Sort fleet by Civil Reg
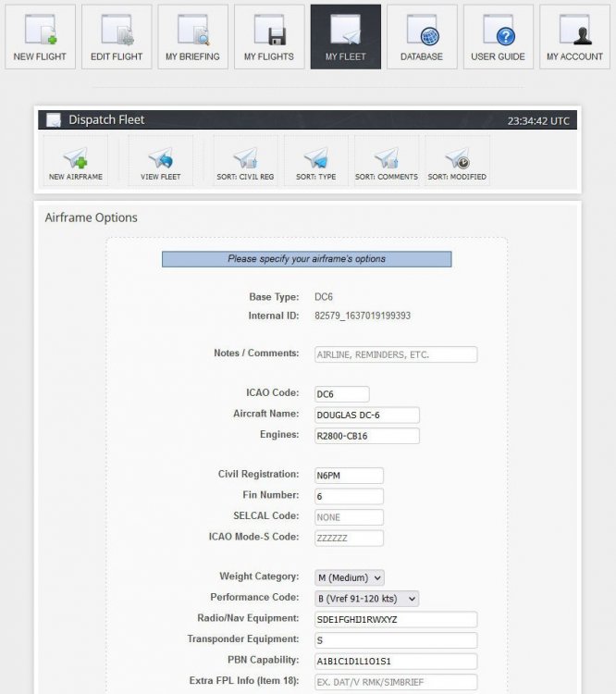616x694 pixels. [x=245, y=162]
